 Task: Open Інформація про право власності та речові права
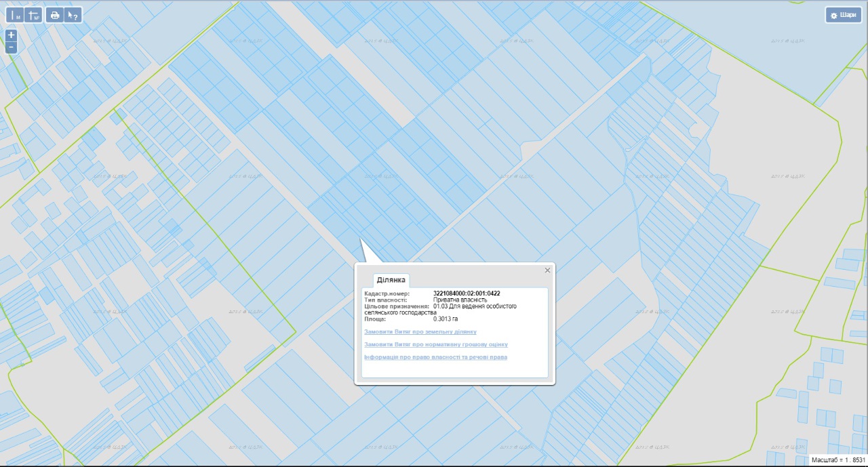436,357
